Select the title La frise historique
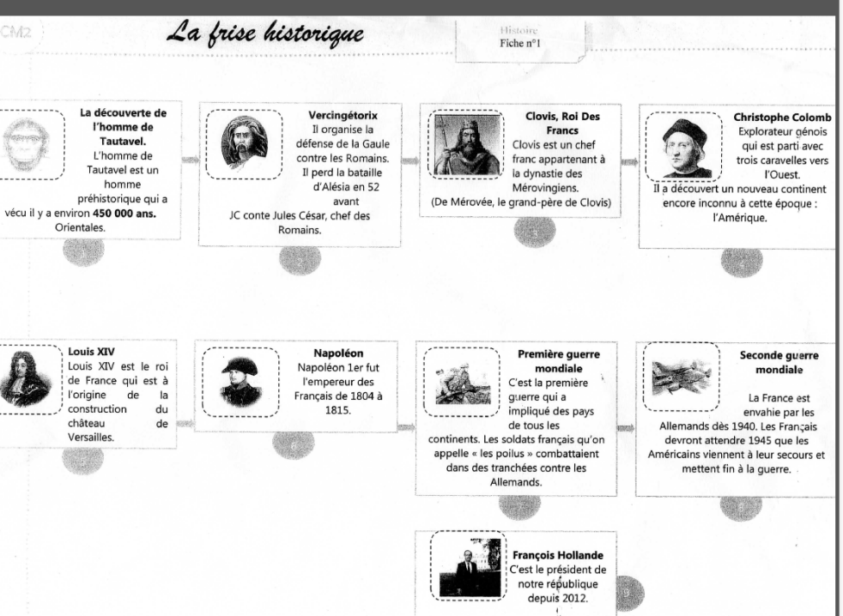 pos(267,35)
